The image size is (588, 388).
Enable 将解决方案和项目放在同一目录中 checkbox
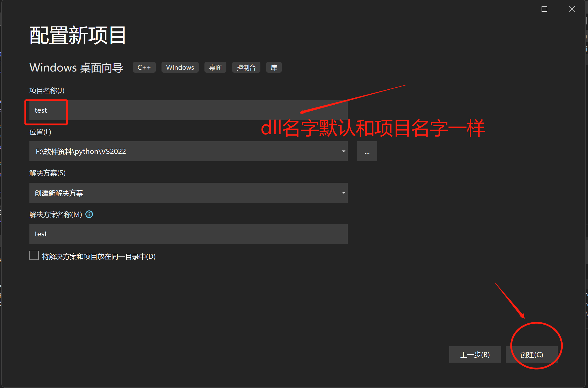pos(34,255)
